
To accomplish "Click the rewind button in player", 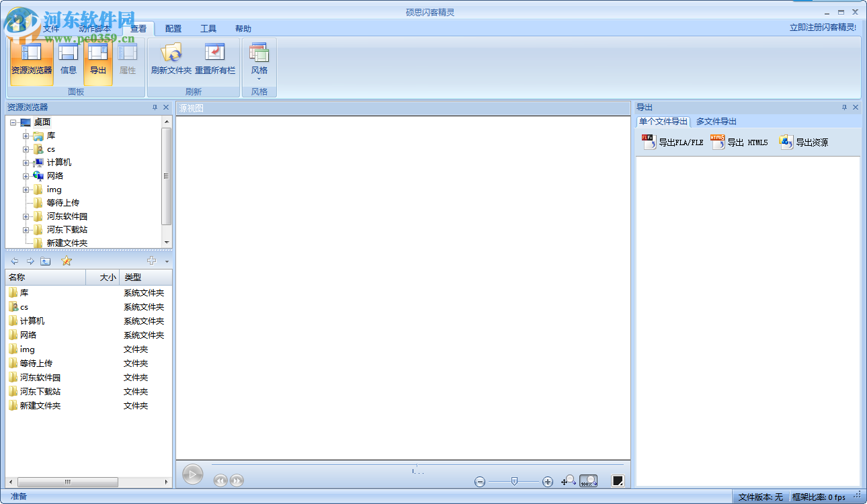I will click(220, 480).
